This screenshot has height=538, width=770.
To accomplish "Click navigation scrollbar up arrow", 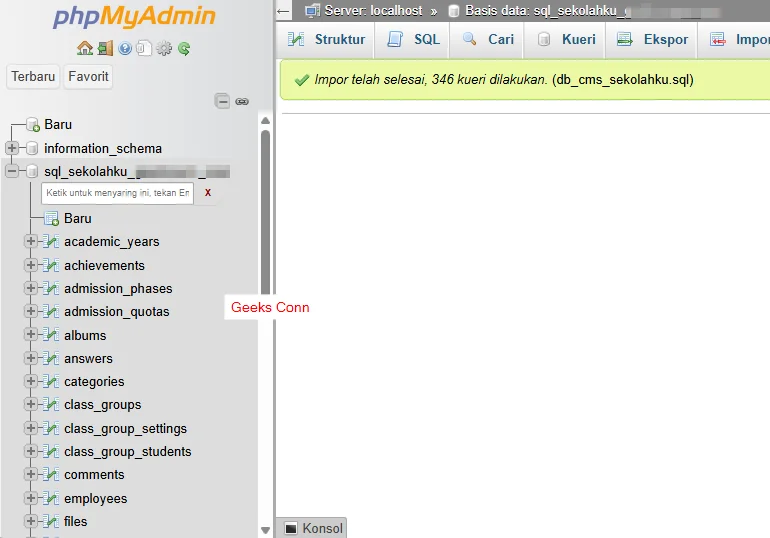I will pyautogui.click(x=266, y=121).
